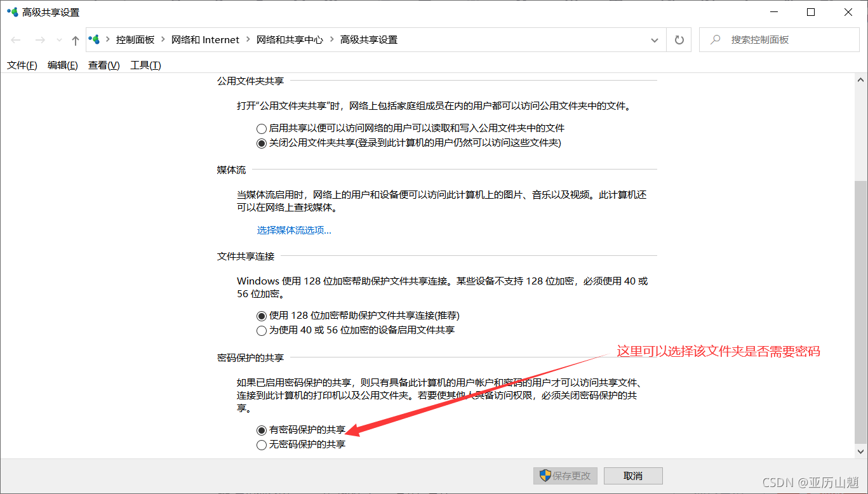Image resolution: width=868 pixels, height=494 pixels.
Task: Minimize the 高级共享设置 window
Action: tap(773, 12)
